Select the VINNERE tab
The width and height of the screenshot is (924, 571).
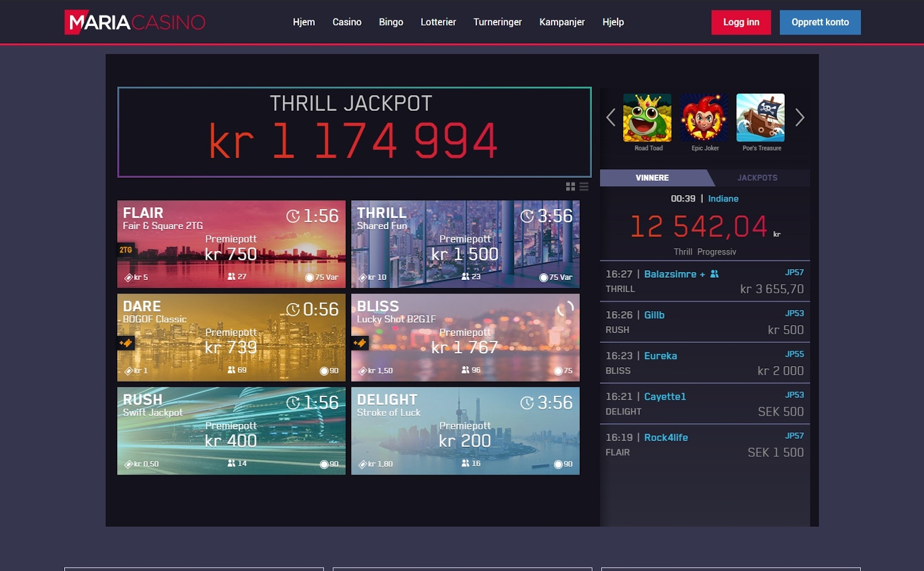pyautogui.click(x=652, y=178)
